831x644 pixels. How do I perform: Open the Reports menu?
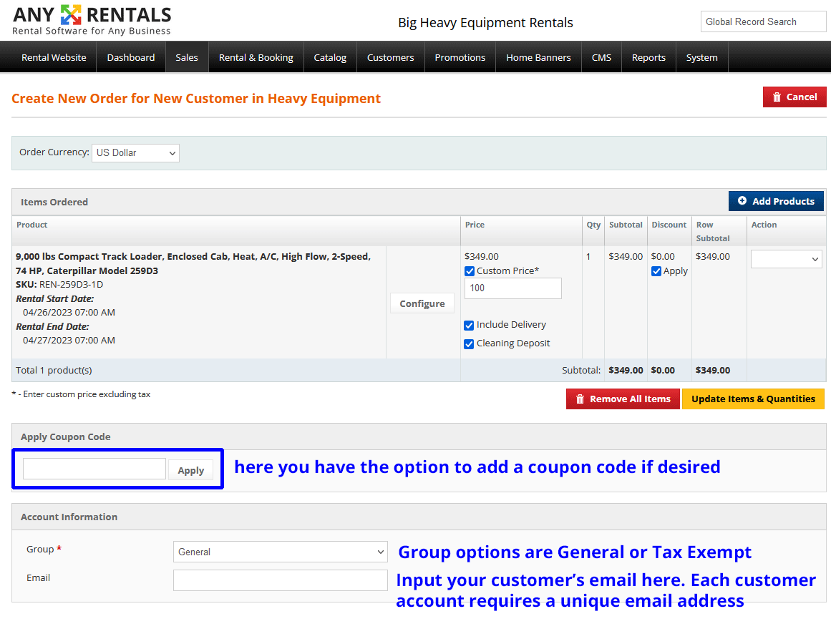pyautogui.click(x=648, y=57)
